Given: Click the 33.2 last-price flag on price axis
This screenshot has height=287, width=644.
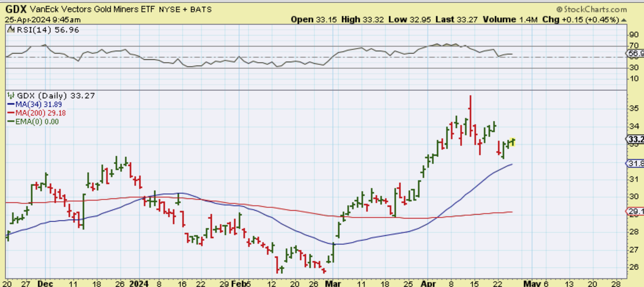Looking at the screenshot, I should [635, 139].
